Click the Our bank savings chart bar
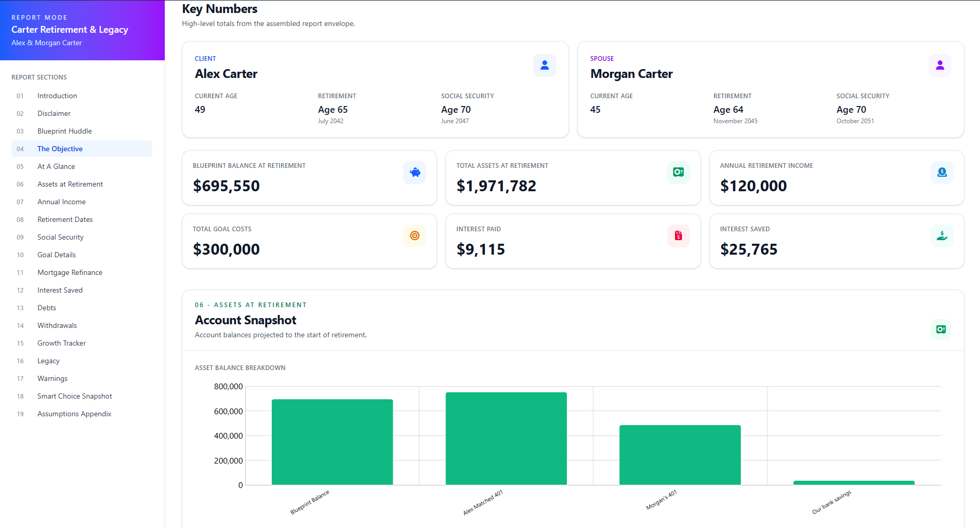Image resolution: width=980 pixels, height=528 pixels. (854, 483)
